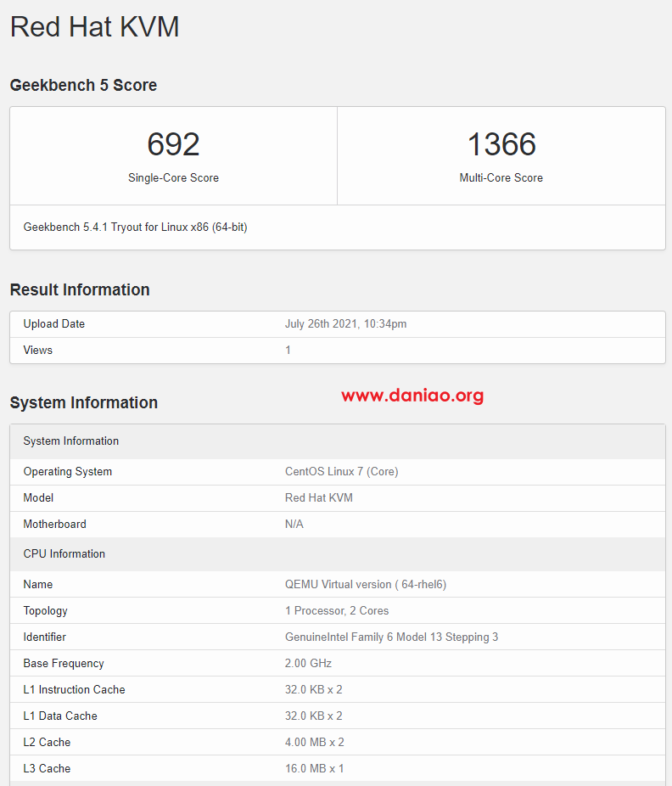Select the 16.0 MB x 1 value
The image size is (672, 786).
pyautogui.click(x=314, y=768)
